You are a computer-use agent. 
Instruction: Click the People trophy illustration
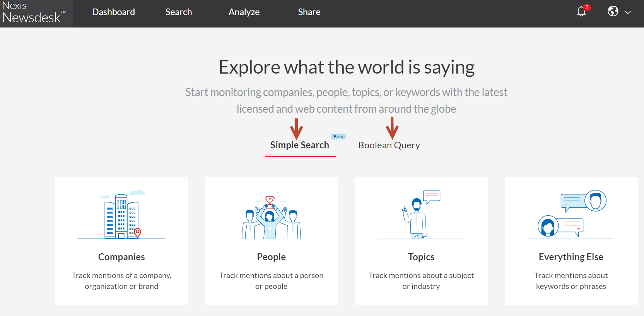271,215
